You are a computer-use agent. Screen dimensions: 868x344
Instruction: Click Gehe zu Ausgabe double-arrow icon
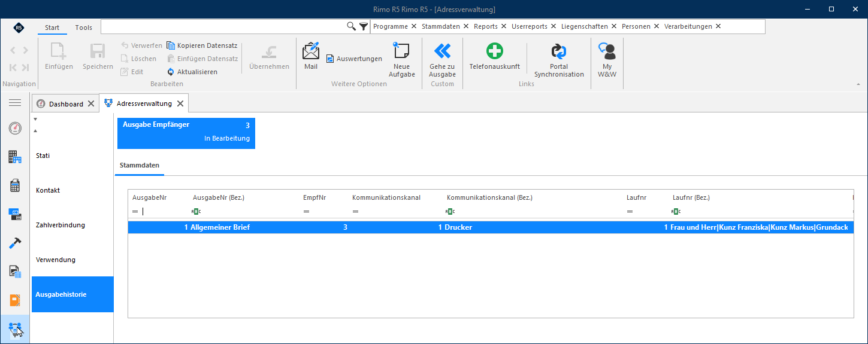click(x=442, y=51)
